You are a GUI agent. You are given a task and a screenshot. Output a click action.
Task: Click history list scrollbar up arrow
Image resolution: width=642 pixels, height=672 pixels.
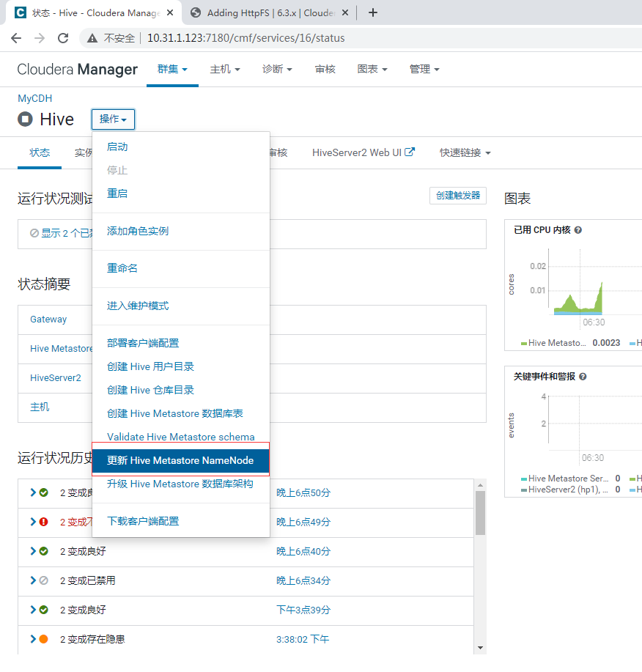pos(480,484)
